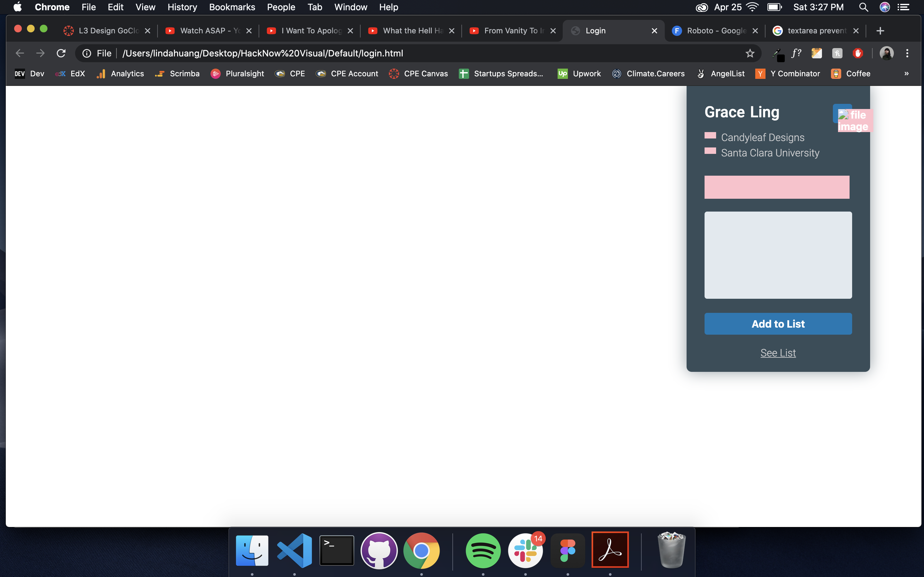Open a new tab with the plus button

pos(880,31)
